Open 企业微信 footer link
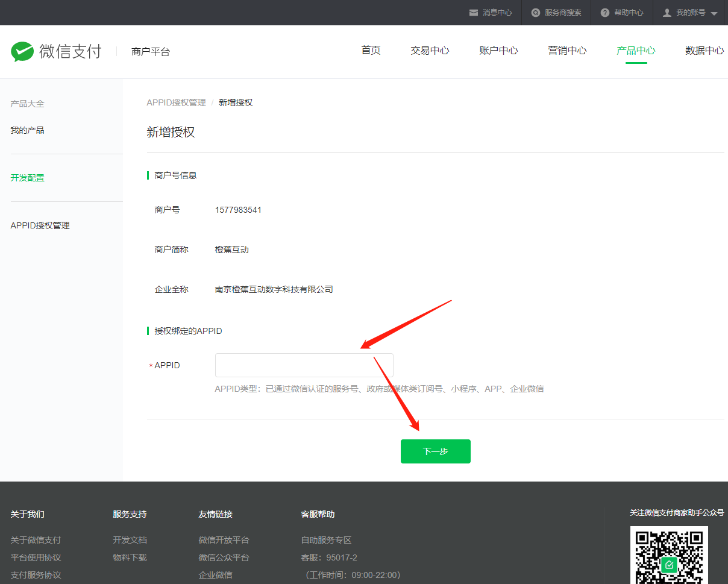The image size is (728, 584). click(x=215, y=575)
